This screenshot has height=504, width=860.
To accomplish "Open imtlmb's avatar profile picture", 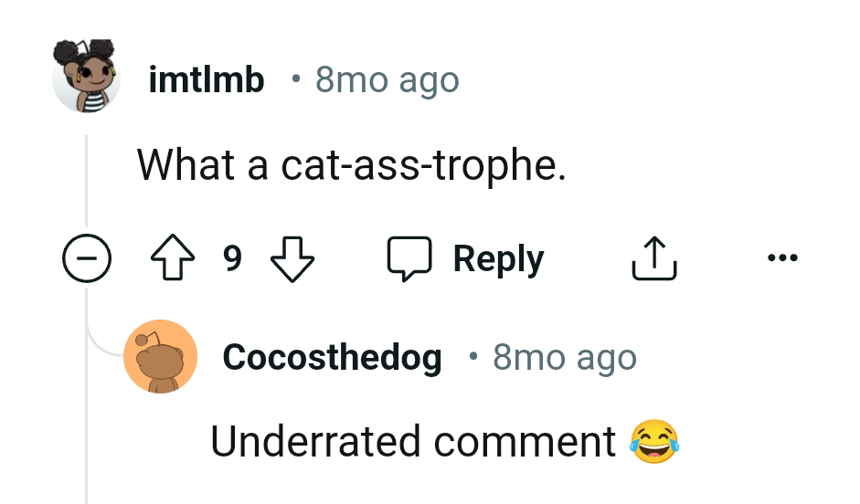I will (x=87, y=77).
